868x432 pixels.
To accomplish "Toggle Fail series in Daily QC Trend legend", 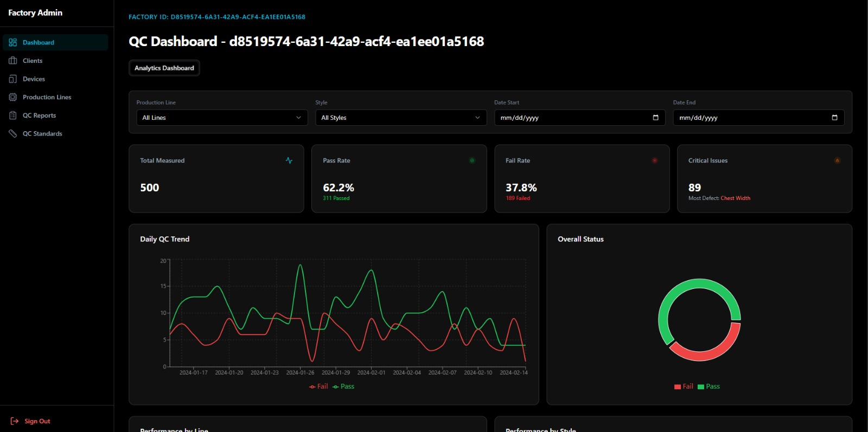I will (x=318, y=386).
